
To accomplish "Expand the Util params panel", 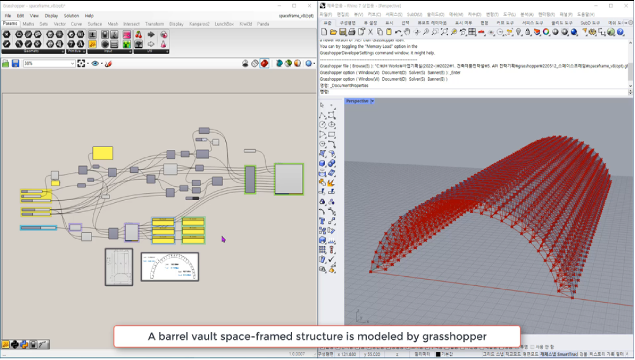I will pos(151,51).
